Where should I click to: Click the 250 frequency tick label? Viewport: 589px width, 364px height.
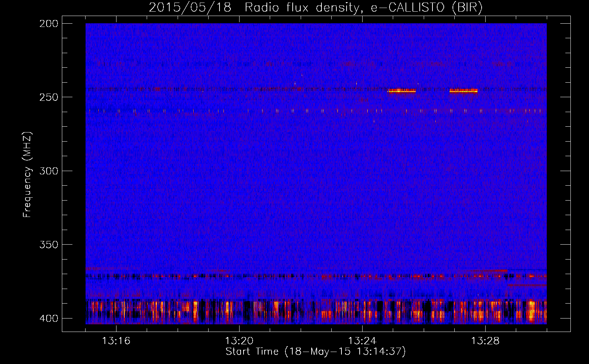[49, 97]
